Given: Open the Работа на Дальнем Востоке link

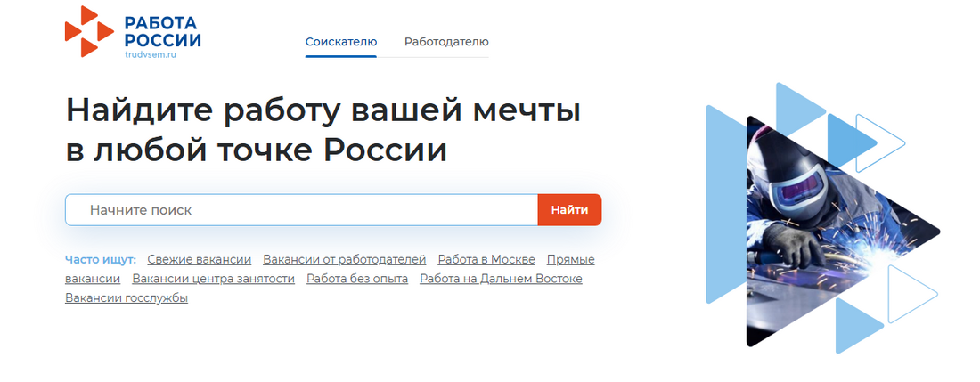Looking at the screenshot, I should point(501,279).
